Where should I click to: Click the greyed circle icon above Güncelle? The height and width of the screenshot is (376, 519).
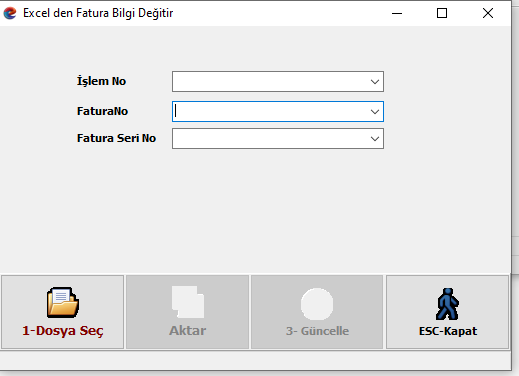click(x=317, y=304)
